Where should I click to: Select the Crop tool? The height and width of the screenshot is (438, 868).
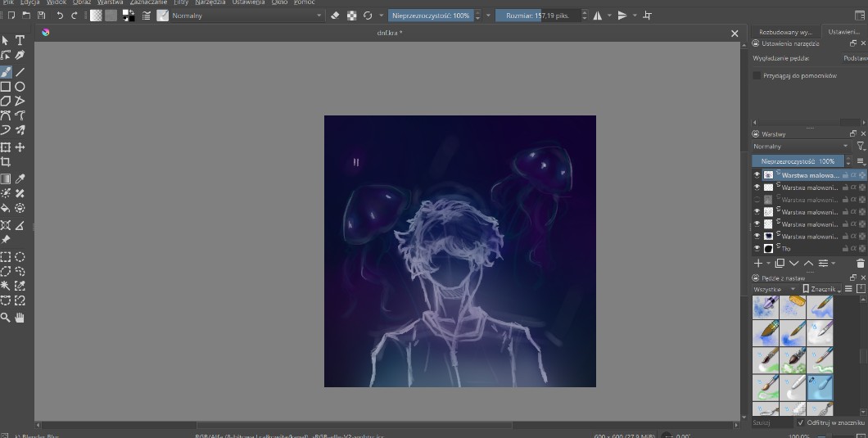point(6,162)
